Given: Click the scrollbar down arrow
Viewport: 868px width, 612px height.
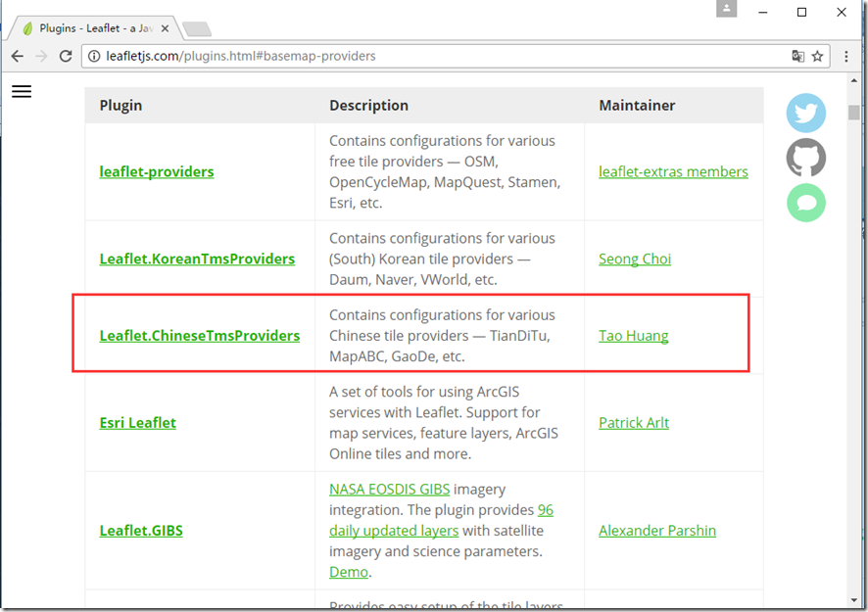Looking at the screenshot, I should [853, 601].
